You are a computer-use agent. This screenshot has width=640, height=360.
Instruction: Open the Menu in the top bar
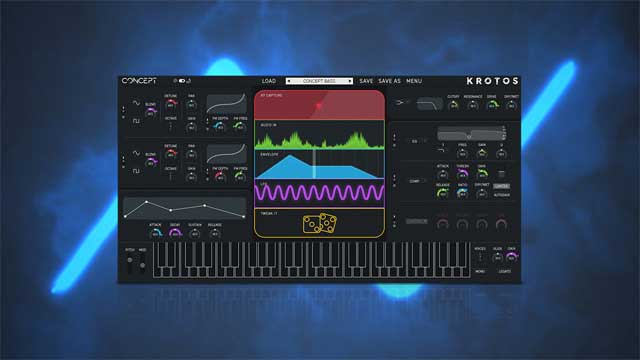(414, 81)
